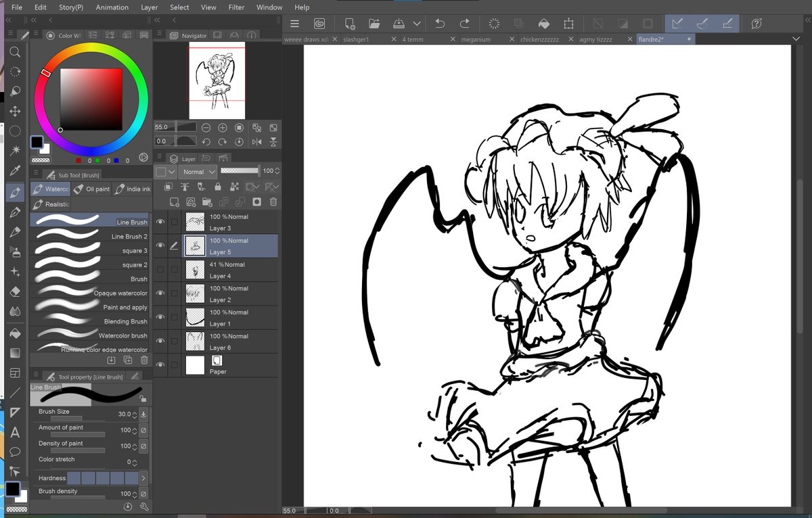812x518 pixels.
Task: Click the zoom in icon in Navigator
Action: point(223,127)
